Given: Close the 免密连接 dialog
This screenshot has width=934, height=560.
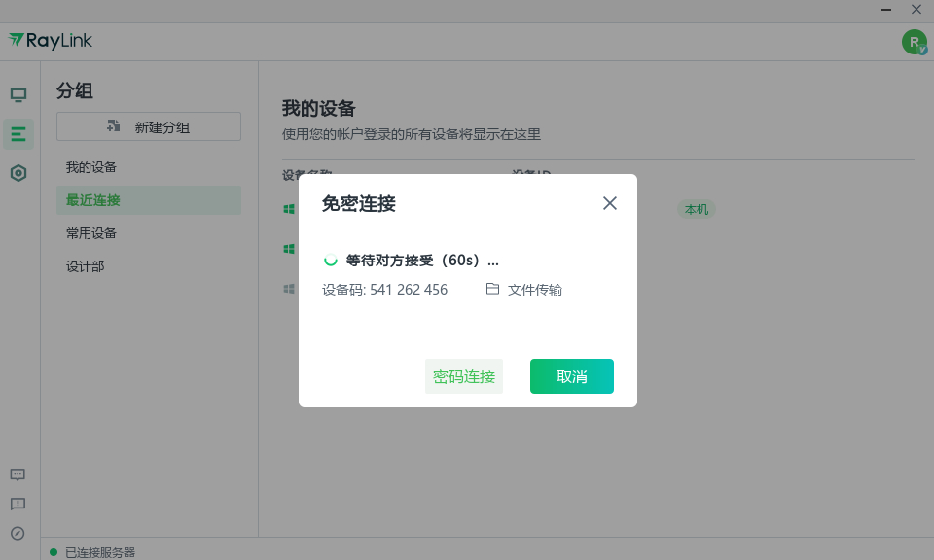Looking at the screenshot, I should click(610, 203).
